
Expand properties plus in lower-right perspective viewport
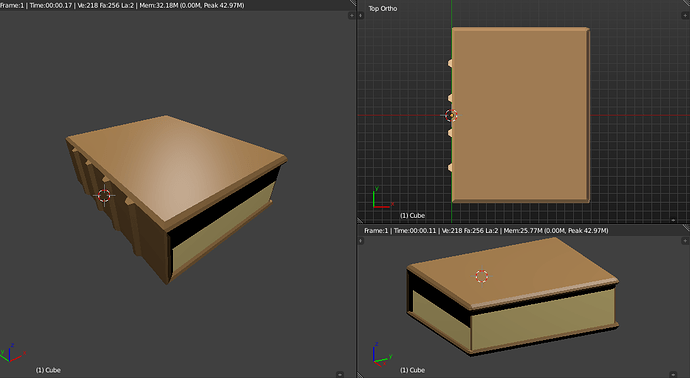click(685, 241)
